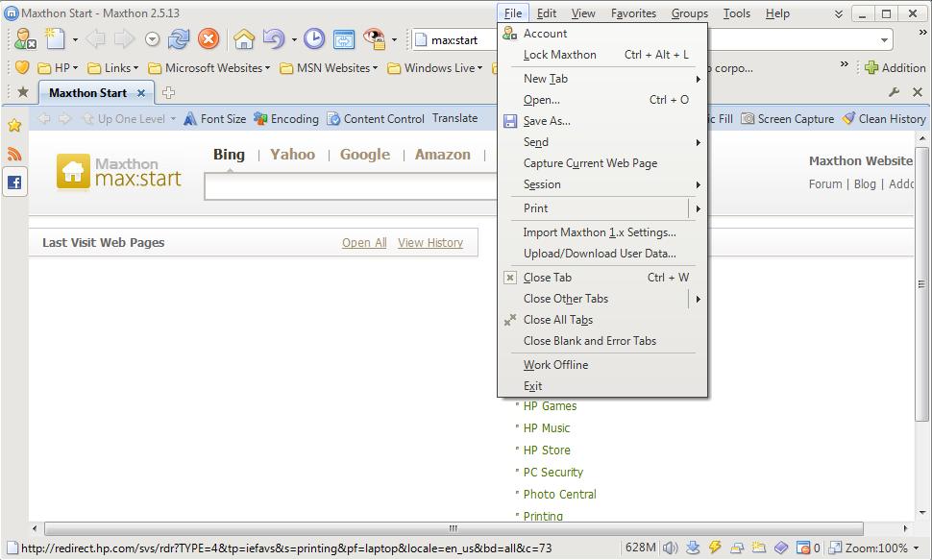This screenshot has width=932, height=560.
Task: Mute sound using the speaker icon
Action: tap(670, 548)
